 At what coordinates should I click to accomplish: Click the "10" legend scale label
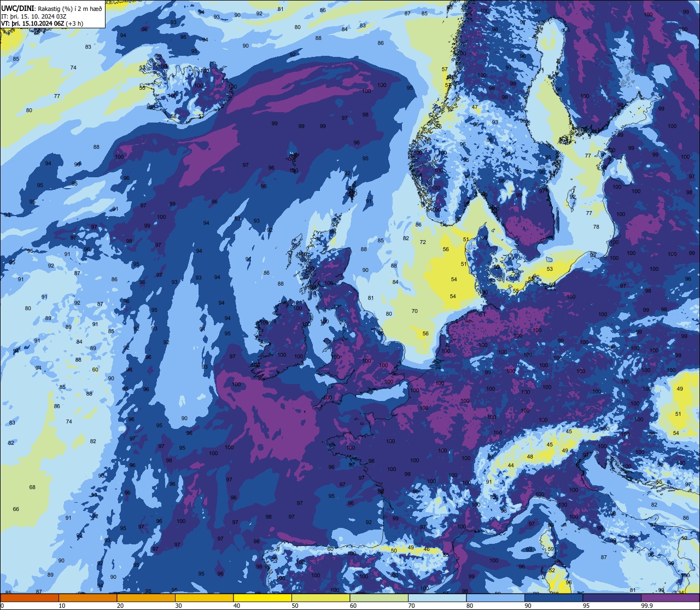62,606
